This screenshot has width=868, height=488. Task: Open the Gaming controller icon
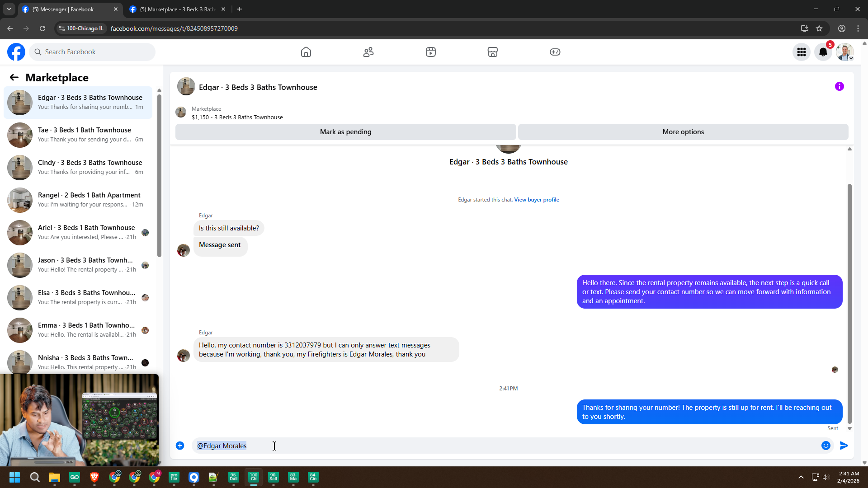pyautogui.click(x=555, y=52)
